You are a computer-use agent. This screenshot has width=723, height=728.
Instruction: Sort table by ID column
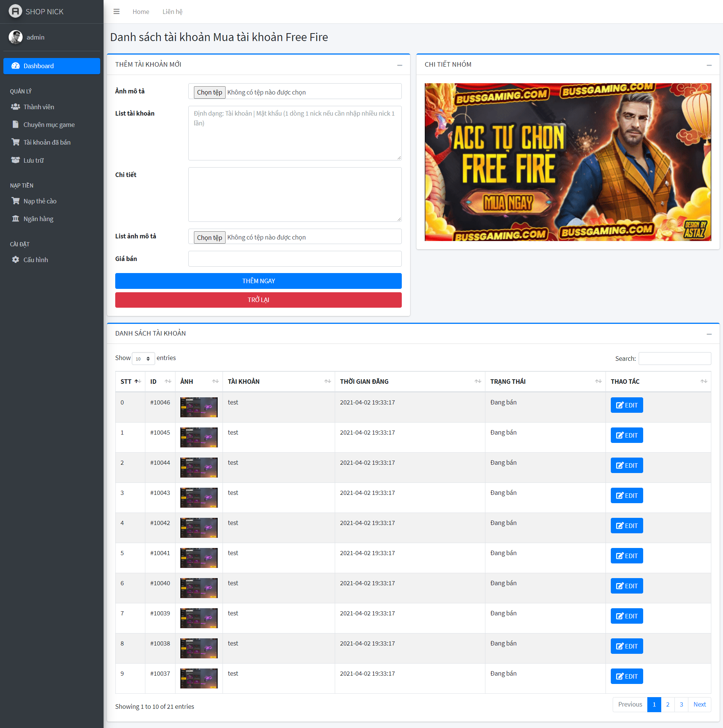coord(160,382)
